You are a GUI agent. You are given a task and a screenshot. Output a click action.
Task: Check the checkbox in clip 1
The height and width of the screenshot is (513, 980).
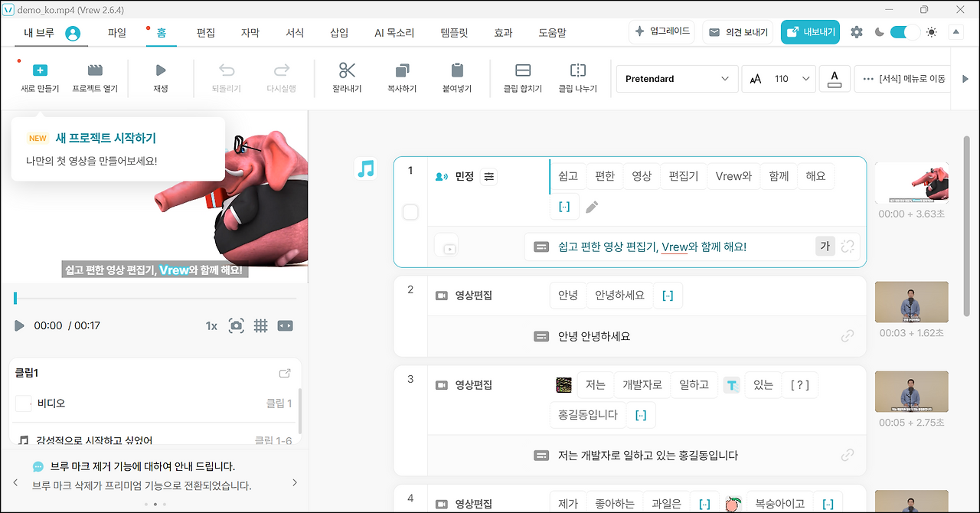pyautogui.click(x=410, y=212)
